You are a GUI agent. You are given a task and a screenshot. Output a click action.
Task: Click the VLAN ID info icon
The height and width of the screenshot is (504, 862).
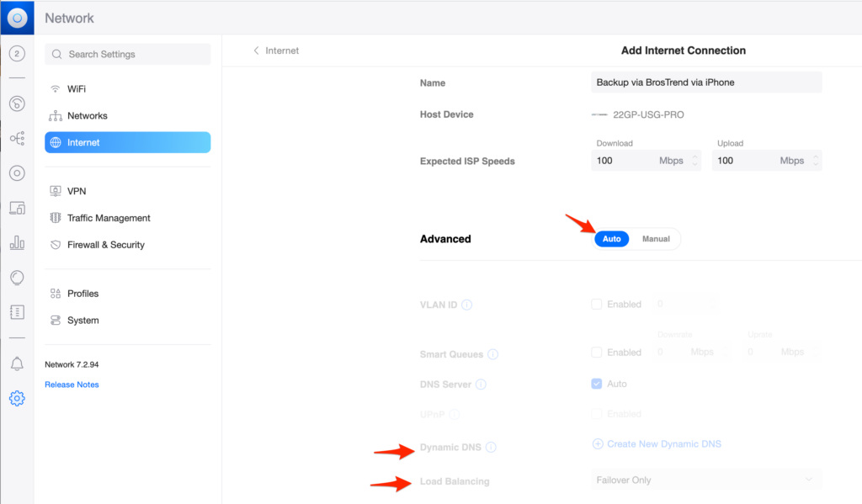point(466,305)
